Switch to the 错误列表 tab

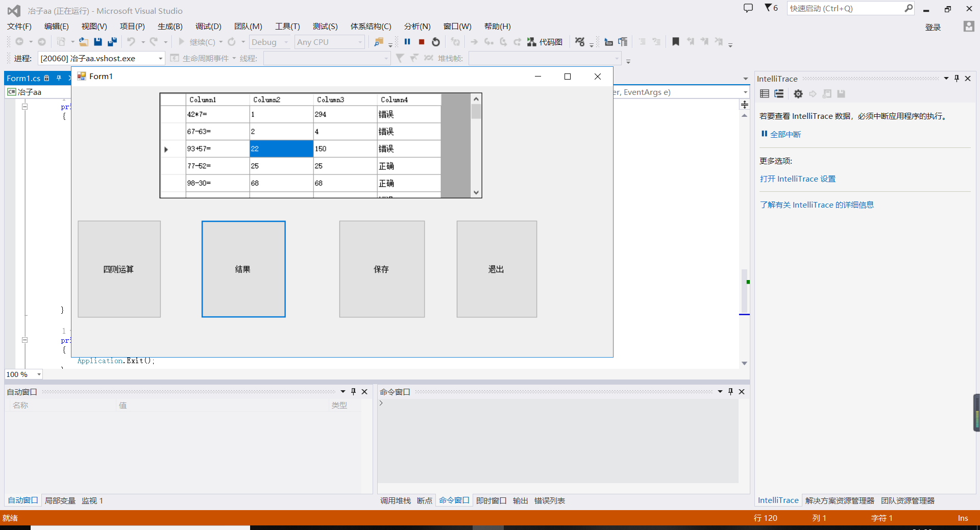549,500
